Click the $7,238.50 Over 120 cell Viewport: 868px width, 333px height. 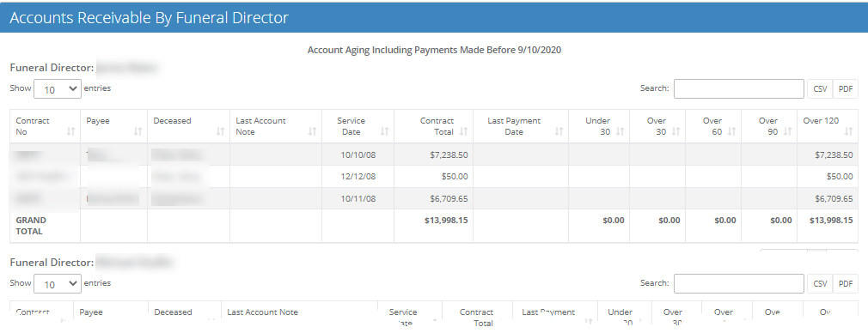click(x=827, y=154)
